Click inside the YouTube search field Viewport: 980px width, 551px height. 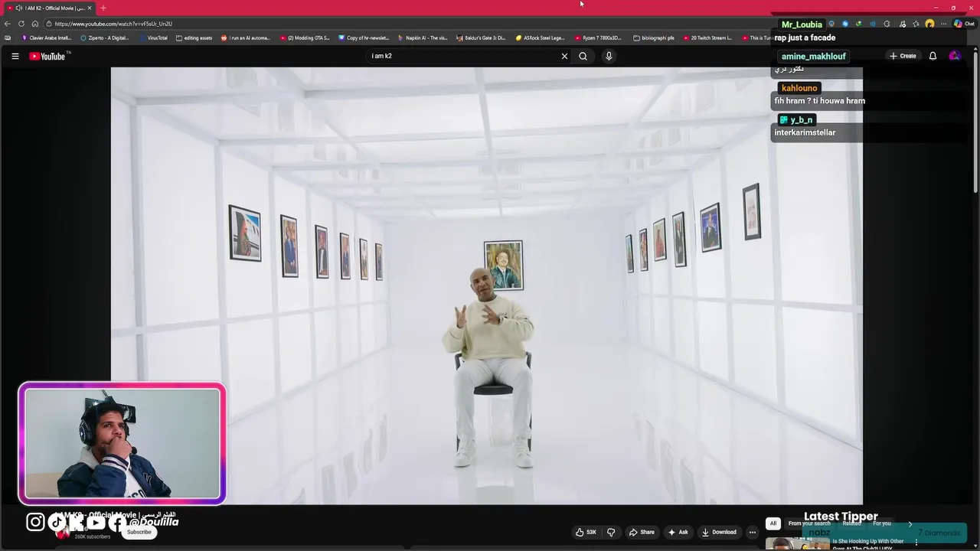coord(464,56)
